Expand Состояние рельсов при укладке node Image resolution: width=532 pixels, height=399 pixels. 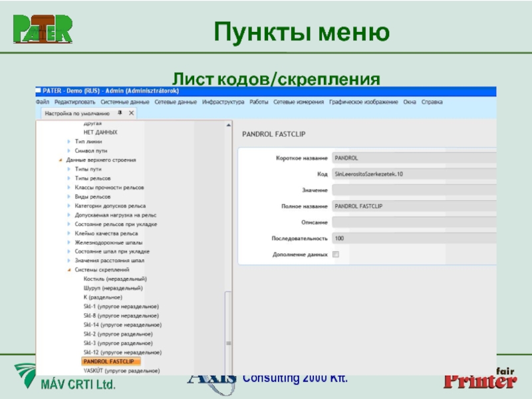coord(69,224)
